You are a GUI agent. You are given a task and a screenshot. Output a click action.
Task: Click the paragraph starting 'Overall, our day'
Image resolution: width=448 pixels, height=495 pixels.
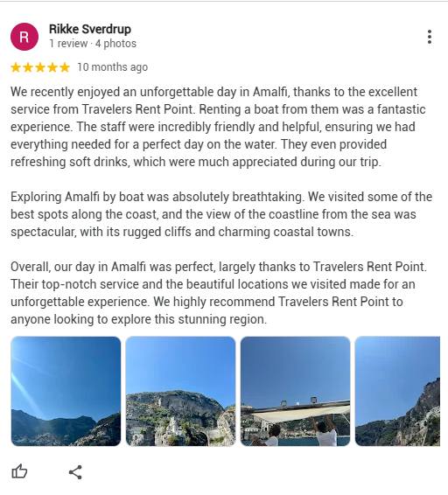point(219,293)
